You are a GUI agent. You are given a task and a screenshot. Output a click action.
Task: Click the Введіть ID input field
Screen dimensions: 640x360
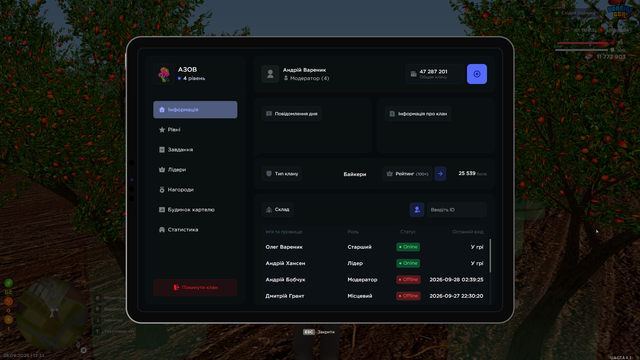(457, 210)
